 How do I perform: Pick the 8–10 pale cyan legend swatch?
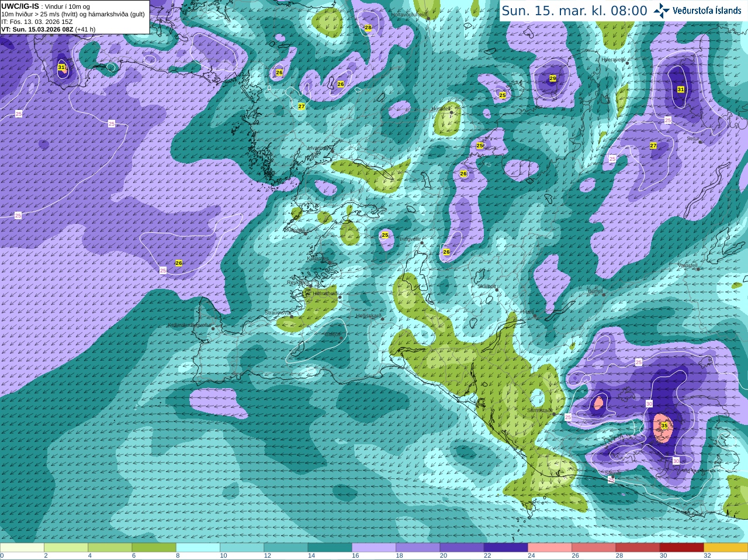point(198,548)
